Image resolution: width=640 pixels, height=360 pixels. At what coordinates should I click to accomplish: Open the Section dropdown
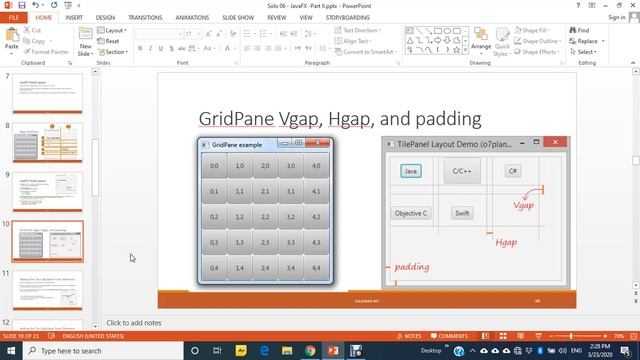point(113,52)
